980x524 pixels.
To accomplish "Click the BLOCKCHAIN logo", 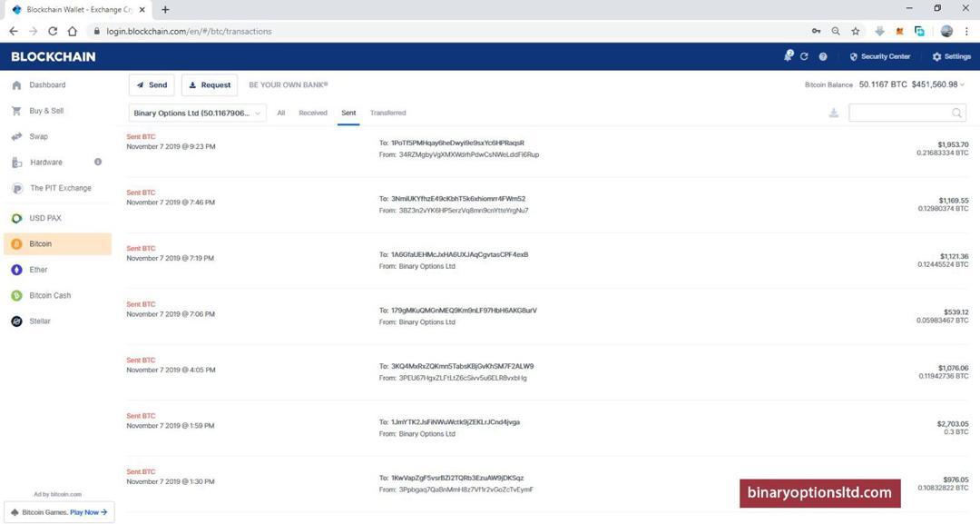I will 54,56.
